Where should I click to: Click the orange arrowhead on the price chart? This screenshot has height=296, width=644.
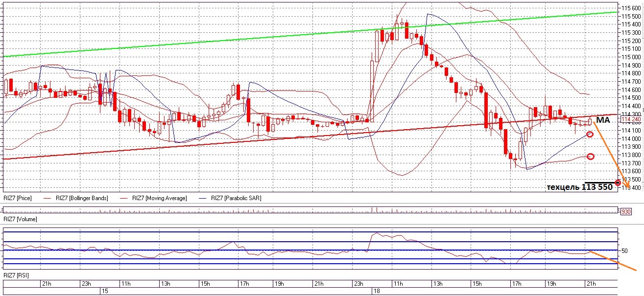[x=628, y=185]
